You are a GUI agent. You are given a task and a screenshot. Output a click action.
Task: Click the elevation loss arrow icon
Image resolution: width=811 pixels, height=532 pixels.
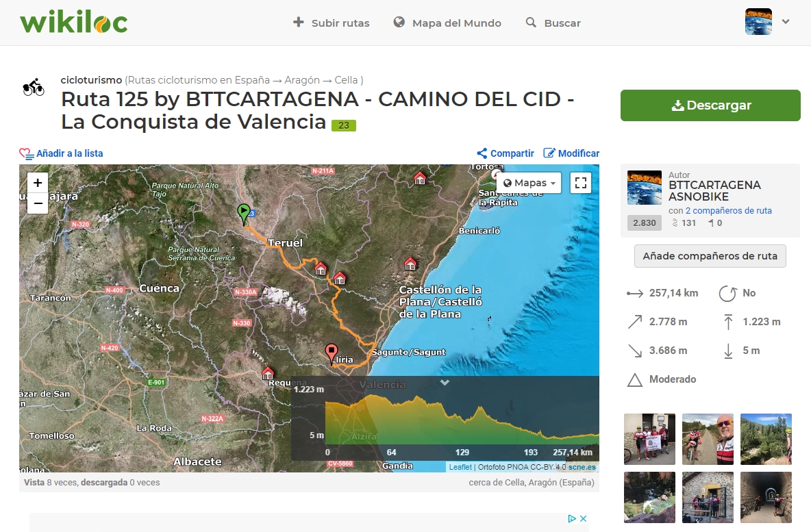[x=635, y=351]
